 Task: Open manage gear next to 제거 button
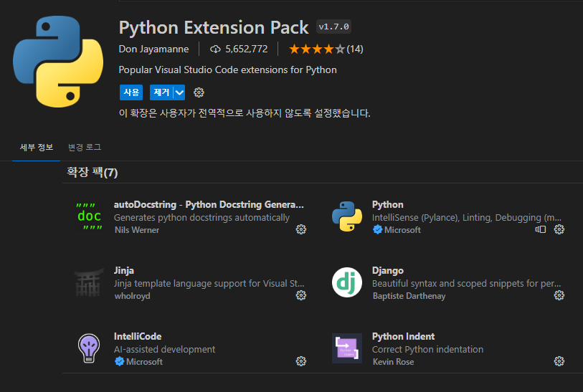[x=199, y=92]
